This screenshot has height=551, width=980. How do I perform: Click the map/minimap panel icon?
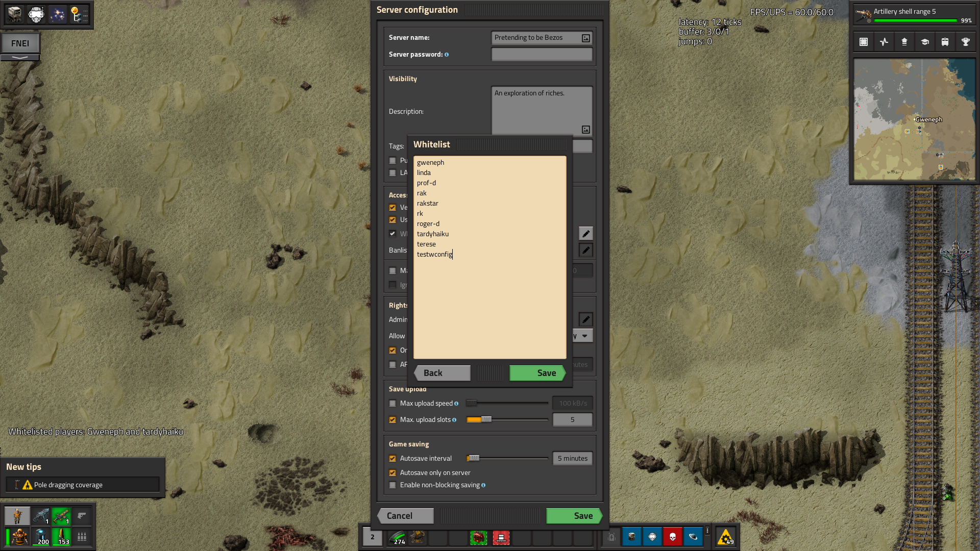tap(864, 42)
